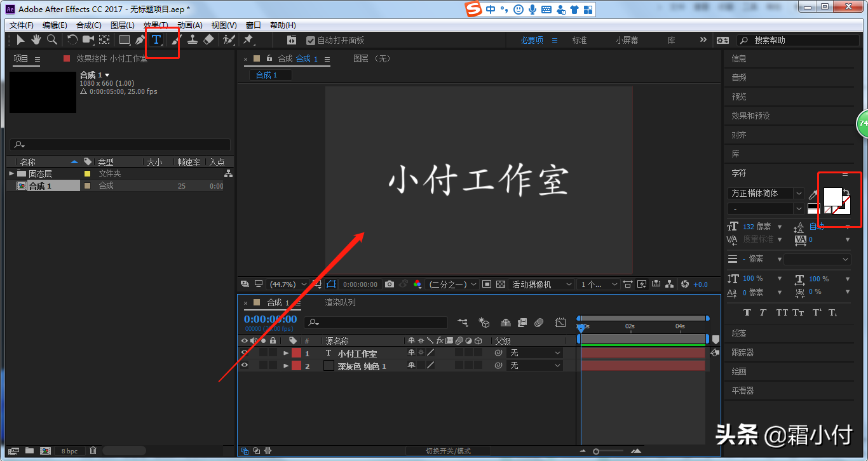The width and height of the screenshot is (868, 461).
Task: Select the horizontal Type tool
Action: pos(156,40)
